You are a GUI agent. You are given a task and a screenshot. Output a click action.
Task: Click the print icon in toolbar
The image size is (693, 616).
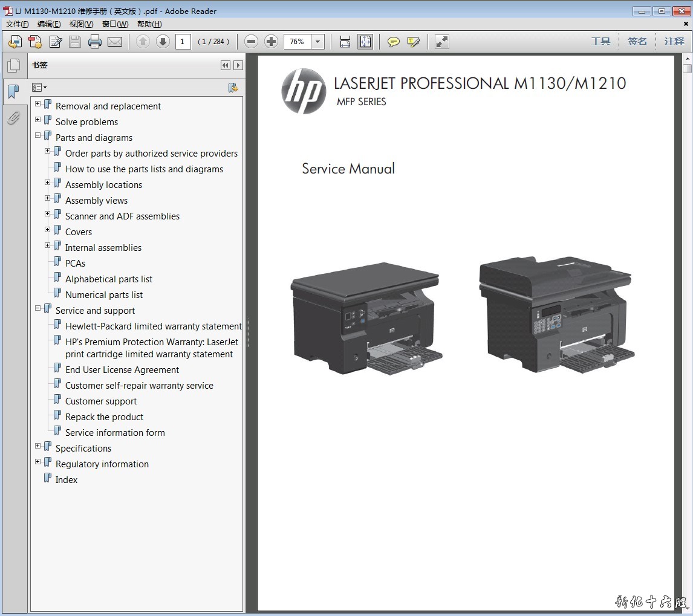click(x=95, y=42)
